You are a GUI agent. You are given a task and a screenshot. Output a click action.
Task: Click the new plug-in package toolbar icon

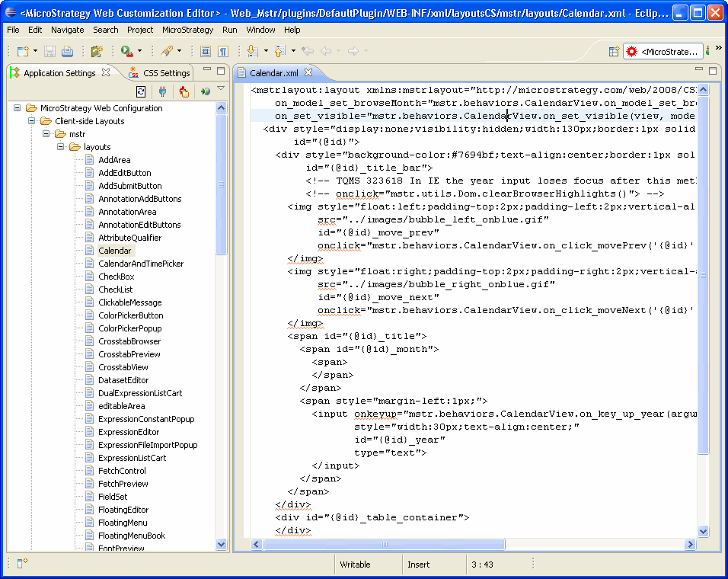[97, 51]
